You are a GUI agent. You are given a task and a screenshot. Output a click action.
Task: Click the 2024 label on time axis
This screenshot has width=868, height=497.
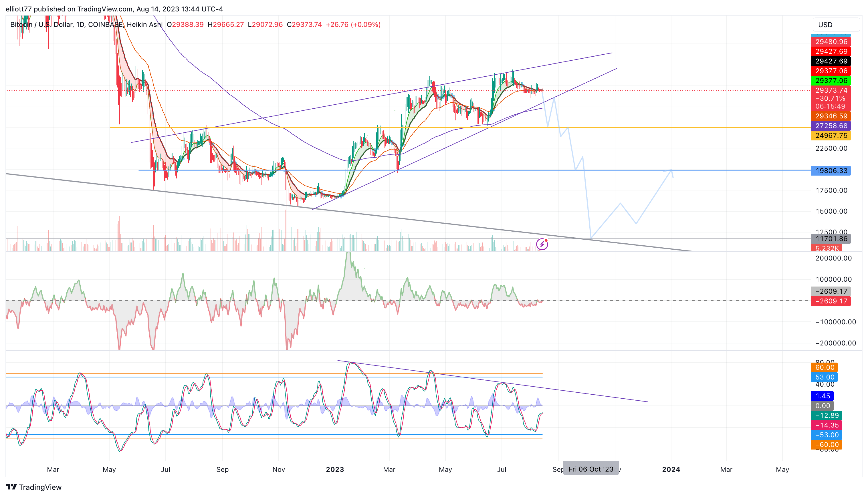tap(671, 469)
